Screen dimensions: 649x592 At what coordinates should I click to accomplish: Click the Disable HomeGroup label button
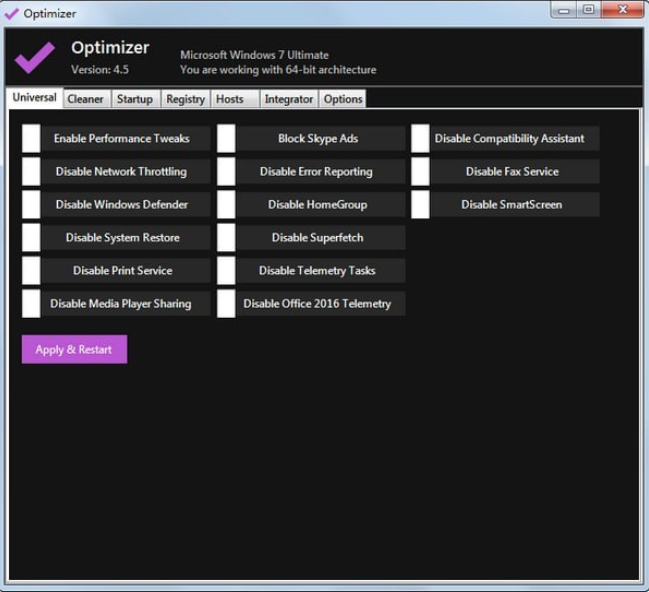click(x=321, y=205)
